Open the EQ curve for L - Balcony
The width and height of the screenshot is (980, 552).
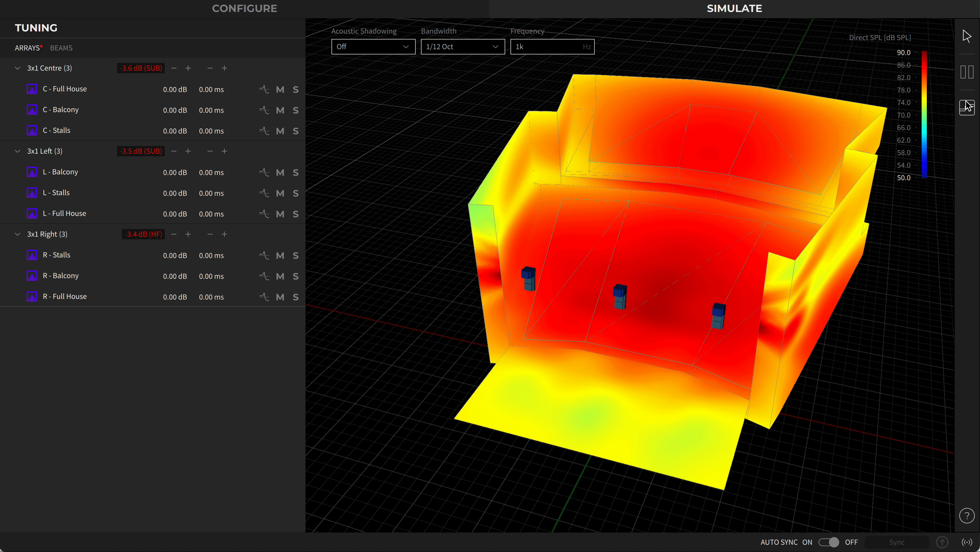tap(264, 172)
